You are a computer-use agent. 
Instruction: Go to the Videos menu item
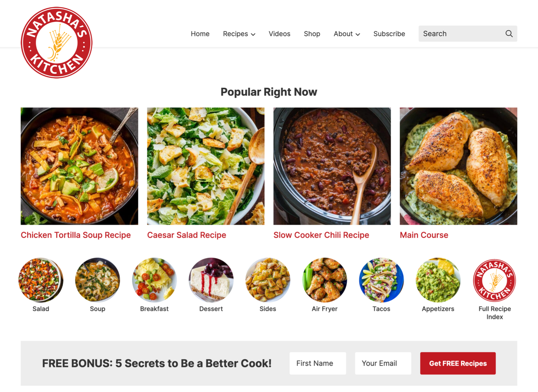point(279,34)
